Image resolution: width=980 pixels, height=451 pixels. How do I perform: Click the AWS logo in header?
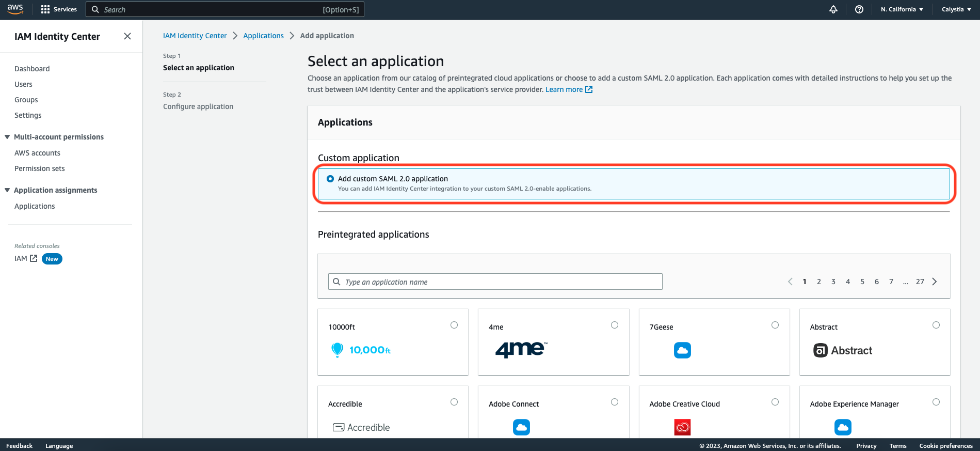coord(15,9)
